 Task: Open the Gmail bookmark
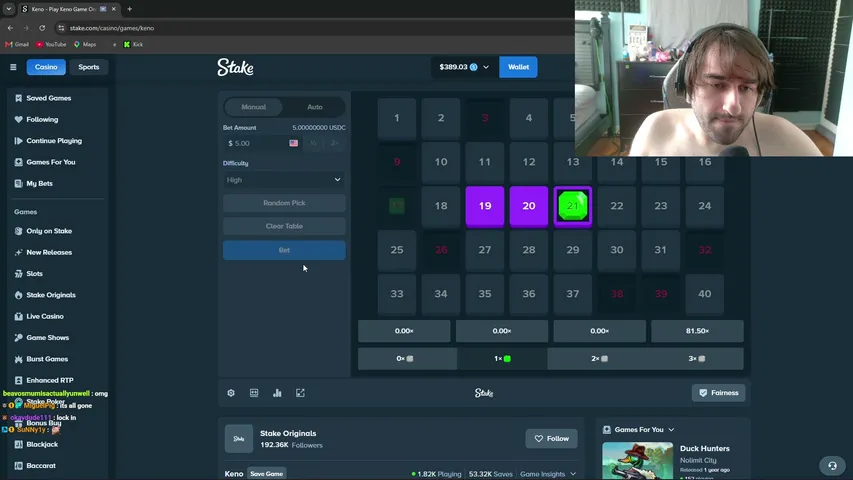(x=17, y=45)
